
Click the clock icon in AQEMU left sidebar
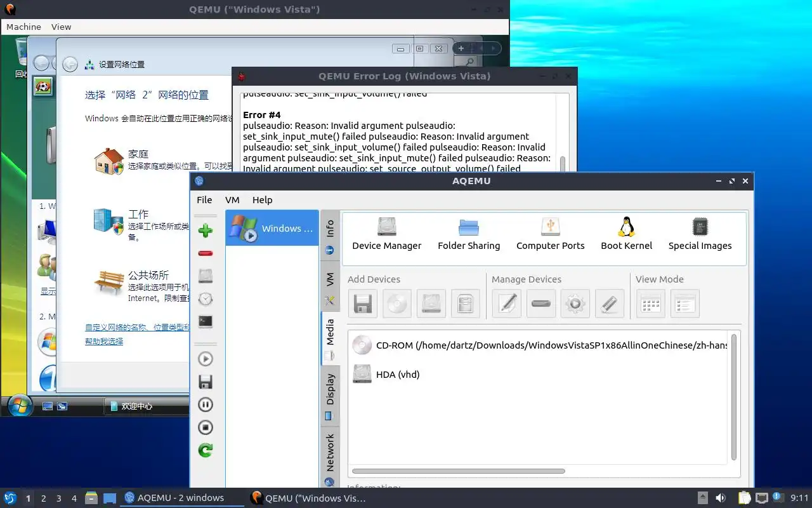coord(206,299)
